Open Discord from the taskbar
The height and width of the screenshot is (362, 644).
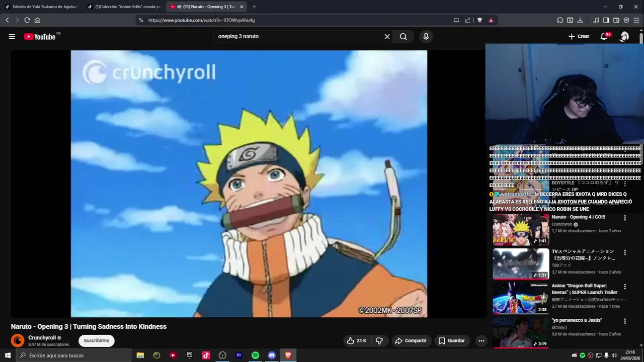click(x=272, y=355)
